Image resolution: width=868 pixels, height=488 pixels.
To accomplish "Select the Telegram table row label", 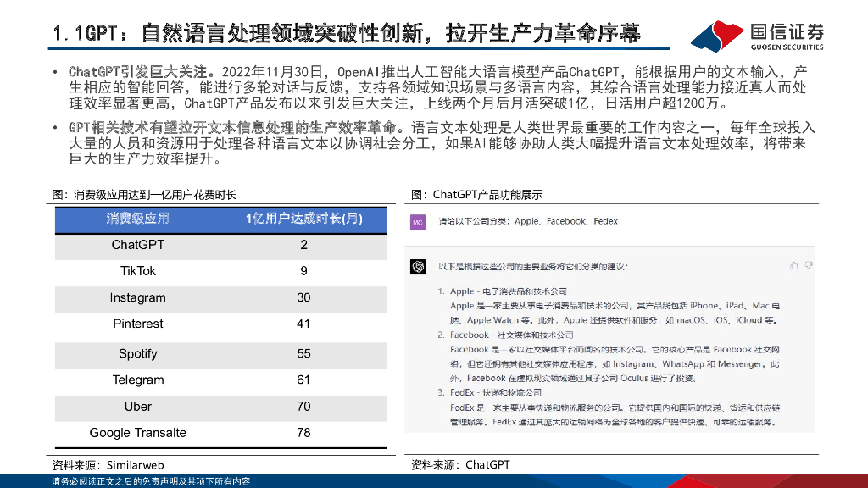I will (138, 380).
